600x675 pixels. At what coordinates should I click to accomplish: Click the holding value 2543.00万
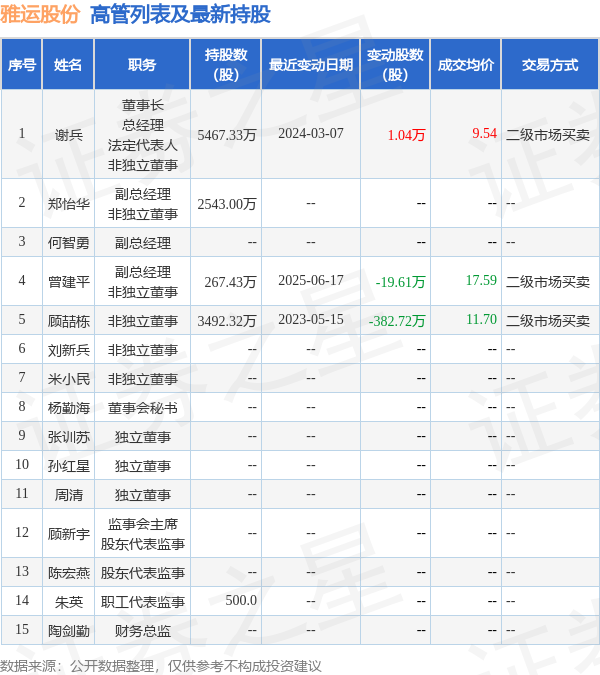click(x=226, y=204)
